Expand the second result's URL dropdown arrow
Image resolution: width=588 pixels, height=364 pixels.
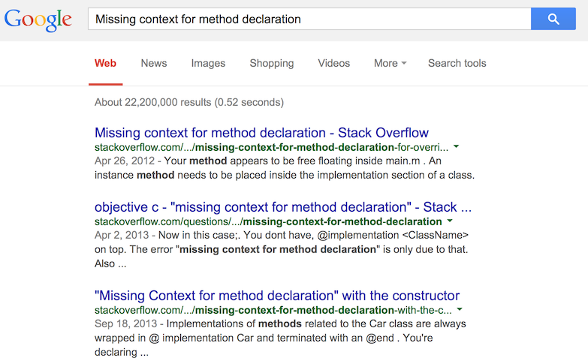point(450,221)
